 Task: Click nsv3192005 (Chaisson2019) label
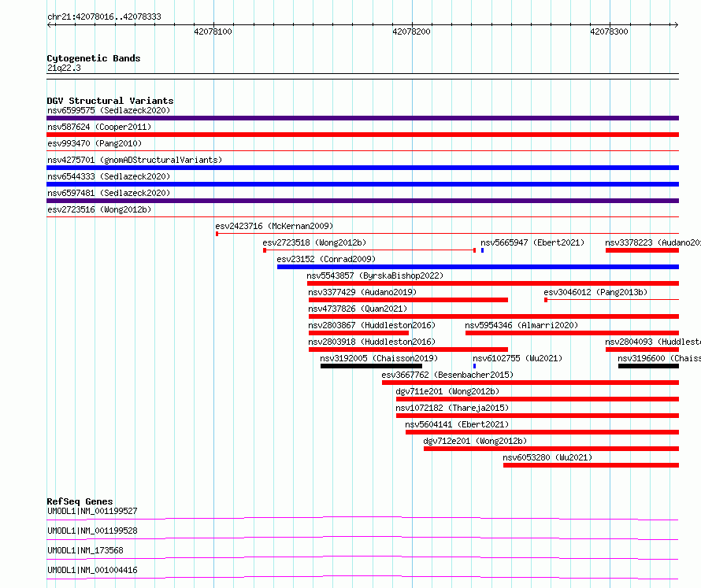click(379, 358)
